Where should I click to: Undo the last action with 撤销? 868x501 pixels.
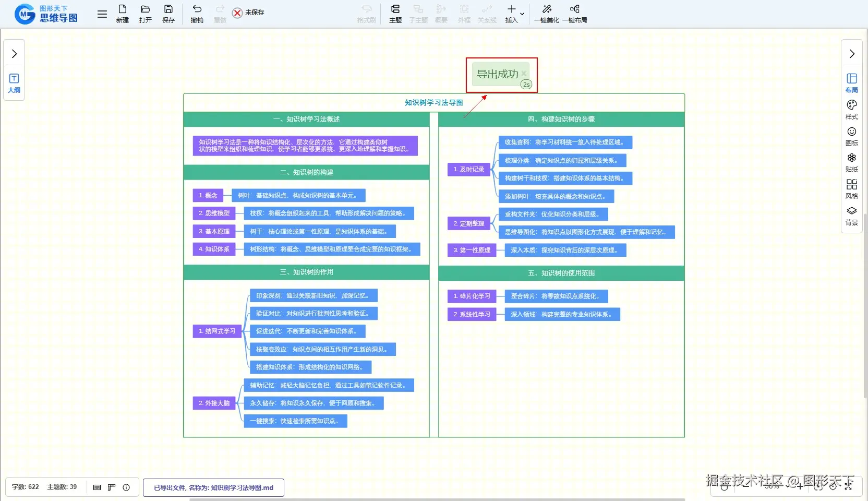click(x=197, y=14)
